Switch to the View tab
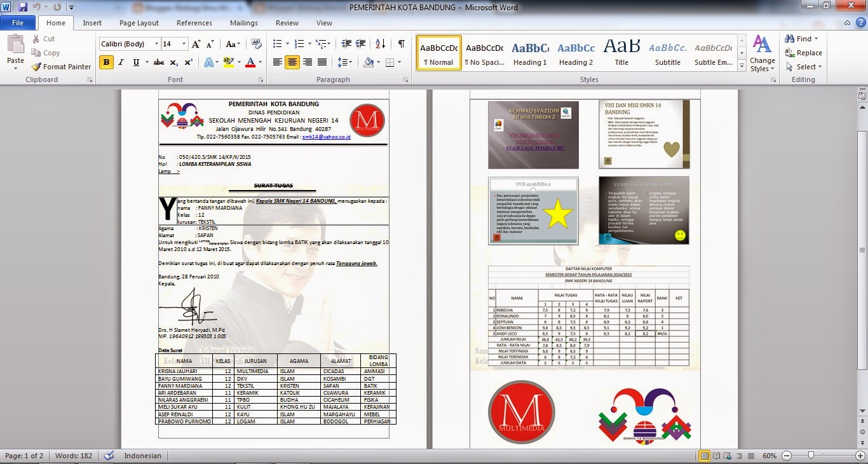868x464 pixels. tap(324, 23)
